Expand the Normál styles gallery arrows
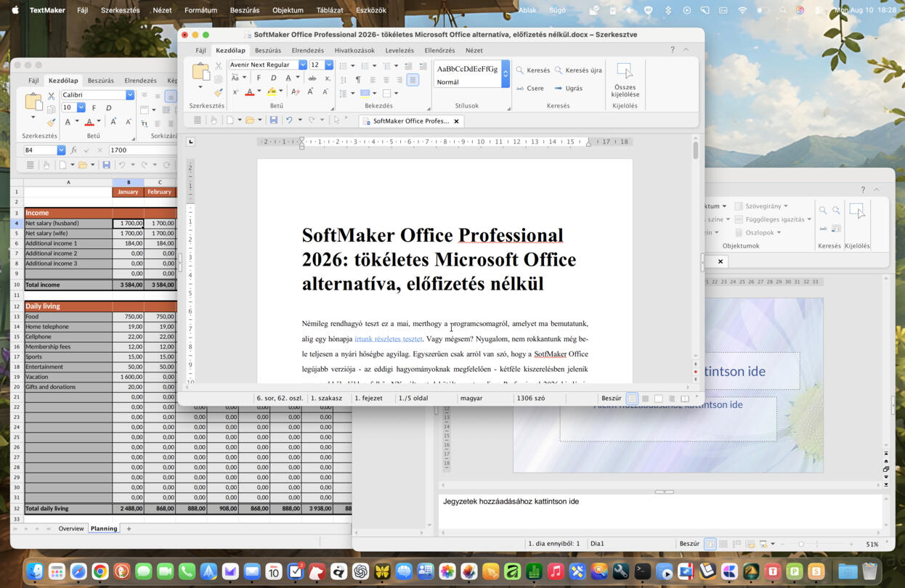This screenshot has width=905, height=588. [506, 74]
